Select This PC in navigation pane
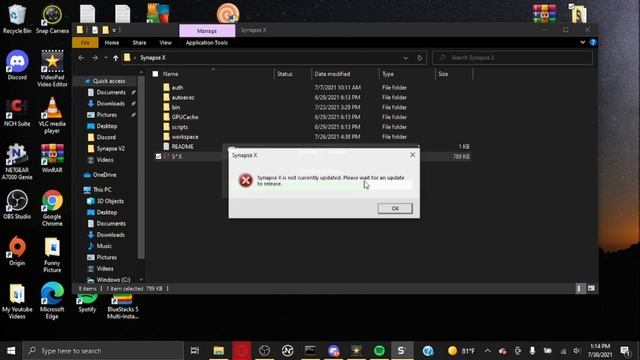Viewport: 640px width, 360px height. tap(102, 190)
